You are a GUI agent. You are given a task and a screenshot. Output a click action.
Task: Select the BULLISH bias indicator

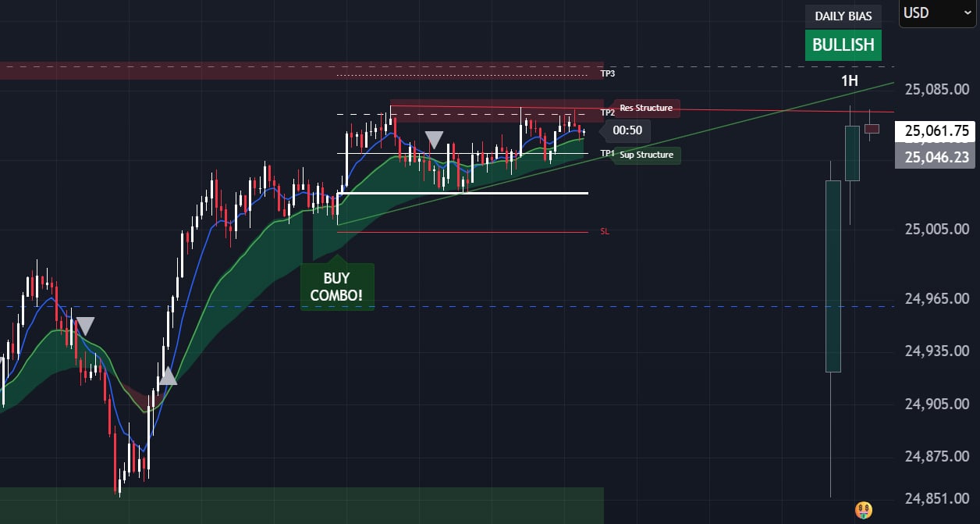[843, 45]
